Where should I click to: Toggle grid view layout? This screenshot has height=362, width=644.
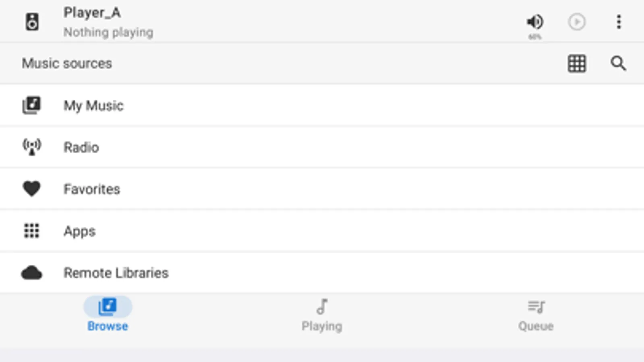click(x=577, y=64)
